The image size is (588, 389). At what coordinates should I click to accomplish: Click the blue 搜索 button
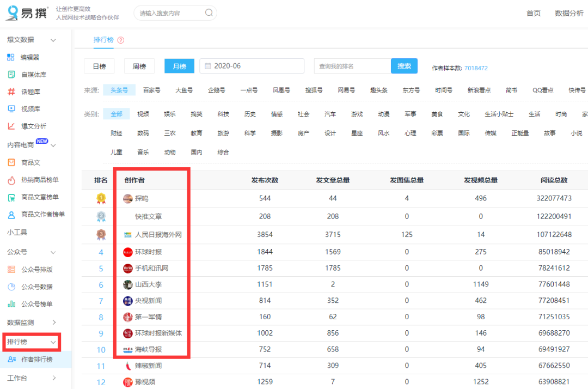pos(404,66)
